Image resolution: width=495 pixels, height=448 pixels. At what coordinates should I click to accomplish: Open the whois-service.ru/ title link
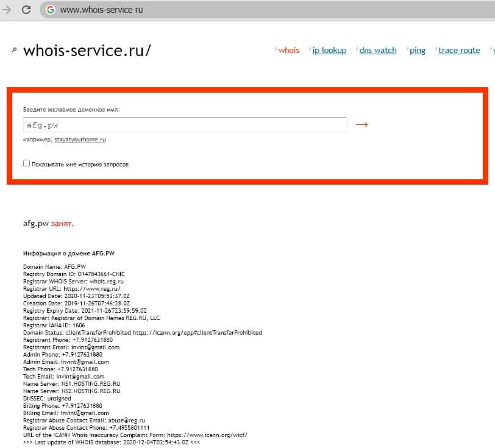click(x=87, y=51)
